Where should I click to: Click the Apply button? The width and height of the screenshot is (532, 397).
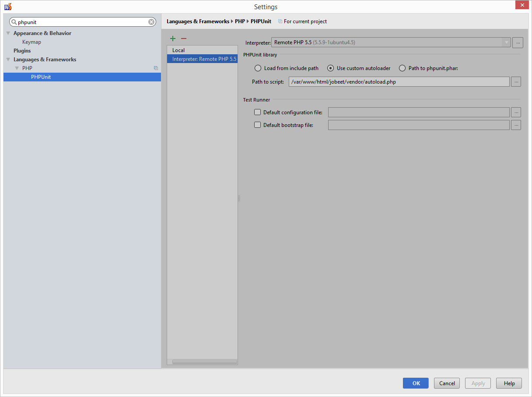click(x=478, y=383)
